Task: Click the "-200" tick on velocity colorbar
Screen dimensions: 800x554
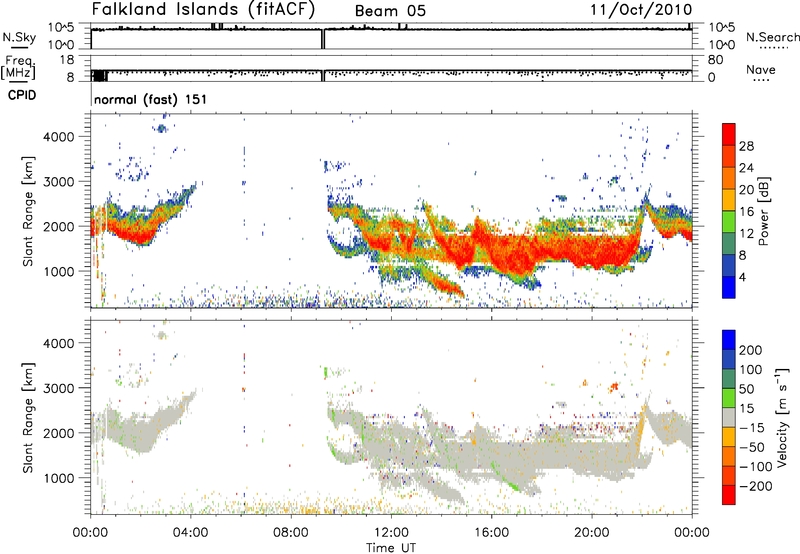Action: click(756, 486)
